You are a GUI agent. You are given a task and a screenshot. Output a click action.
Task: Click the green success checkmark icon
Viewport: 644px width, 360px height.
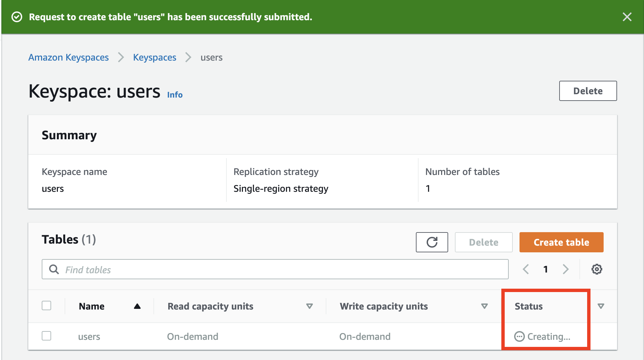pyautogui.click(x=17, y=17)
